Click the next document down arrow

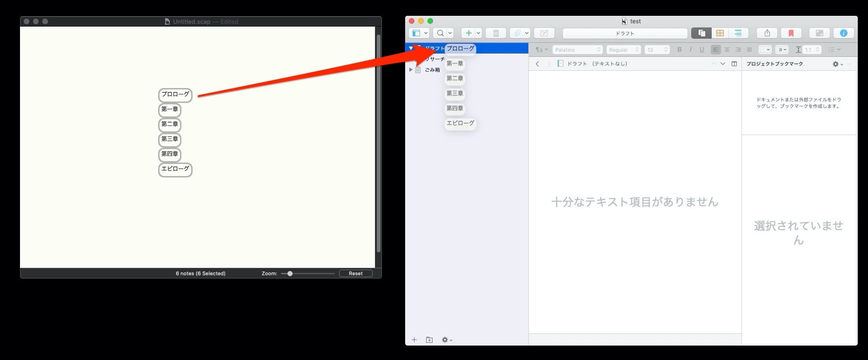(x=723, y=64)
